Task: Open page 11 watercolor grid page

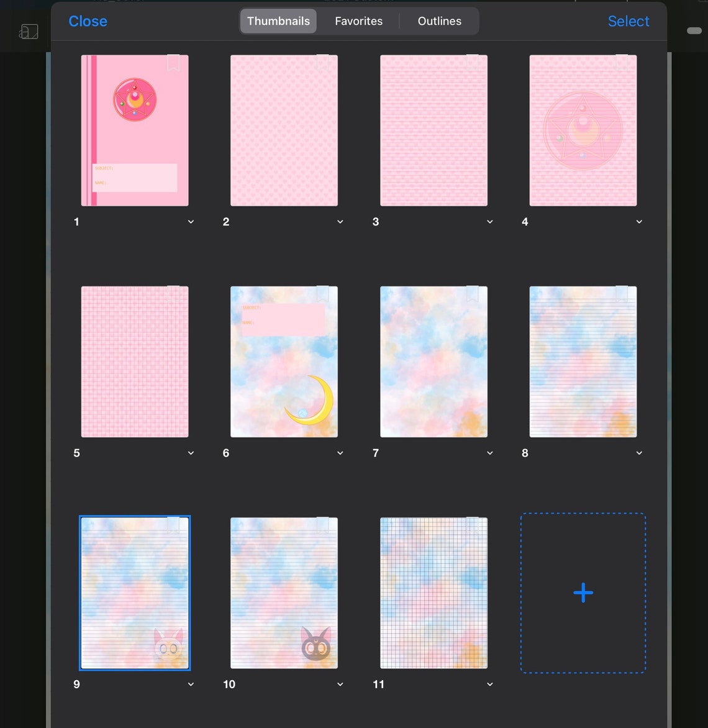Action: (x=433, y=593)
